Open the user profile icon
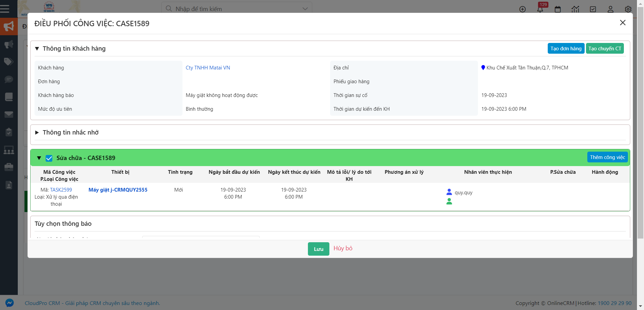The width and height of the screenshot is (644, 310). (x=610, y=9)
